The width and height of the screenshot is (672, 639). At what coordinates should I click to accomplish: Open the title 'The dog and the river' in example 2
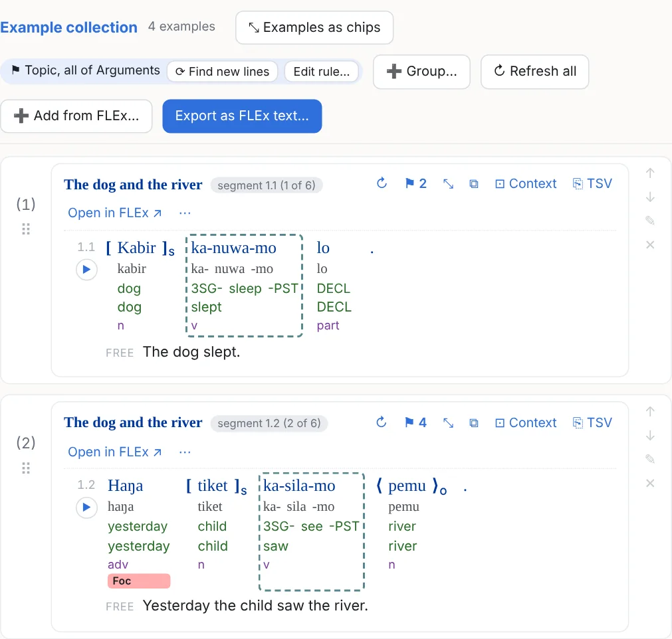(133, 422)
